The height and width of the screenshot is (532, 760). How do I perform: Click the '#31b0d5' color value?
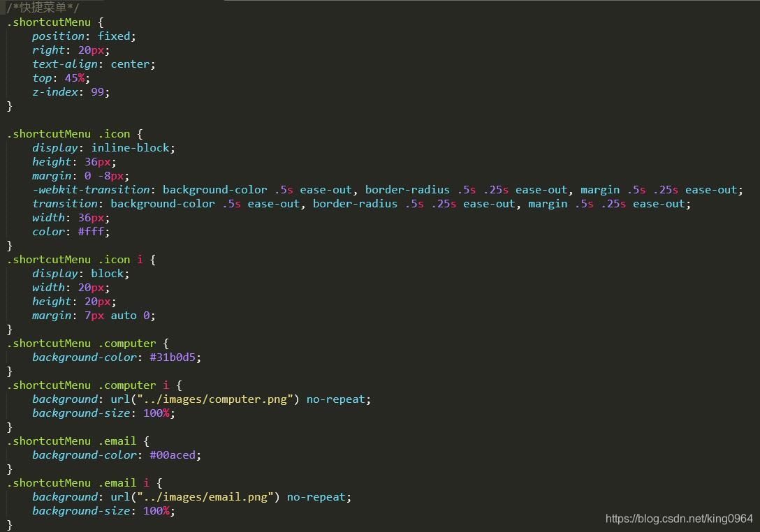173,357
